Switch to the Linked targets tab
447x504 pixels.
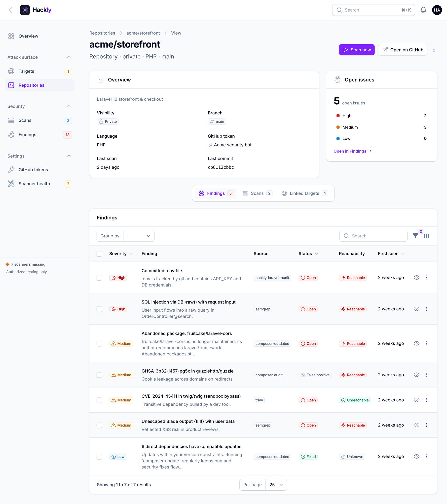coord(305,193)
